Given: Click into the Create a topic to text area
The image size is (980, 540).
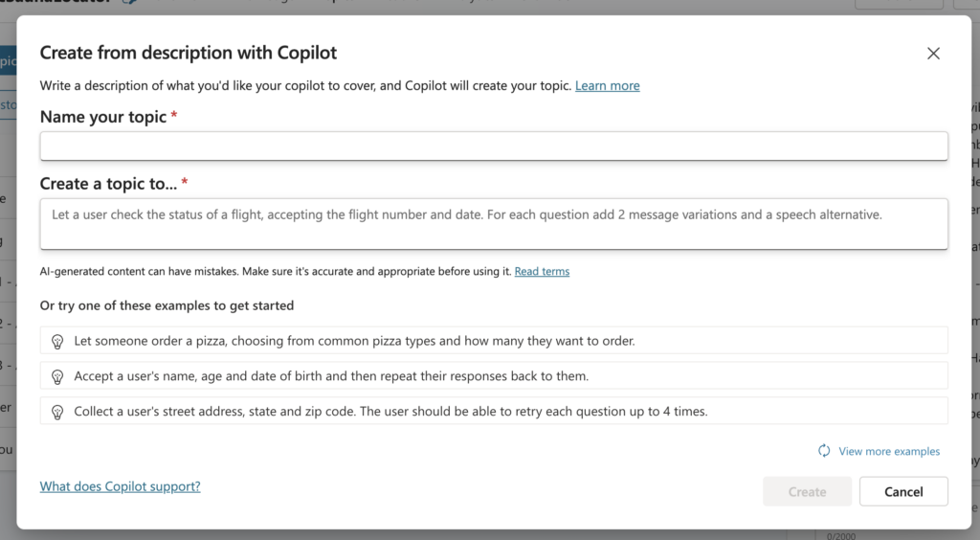Looking at the screenshot, I should [x=494, y=224].
